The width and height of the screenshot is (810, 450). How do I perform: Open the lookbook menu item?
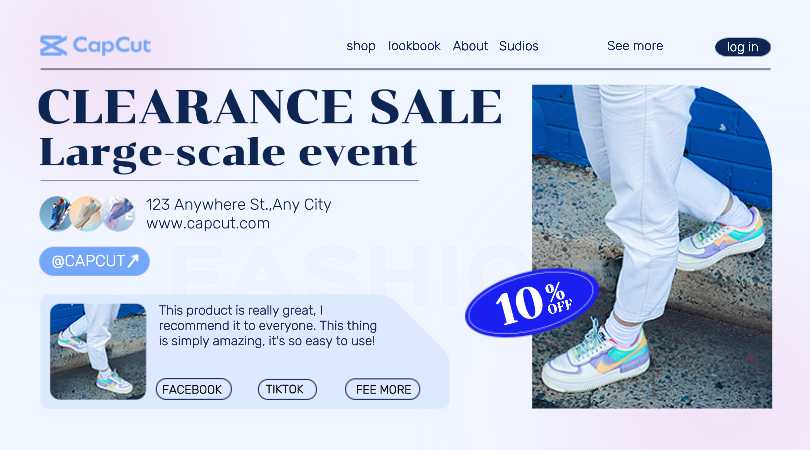[x=414, y=46]
